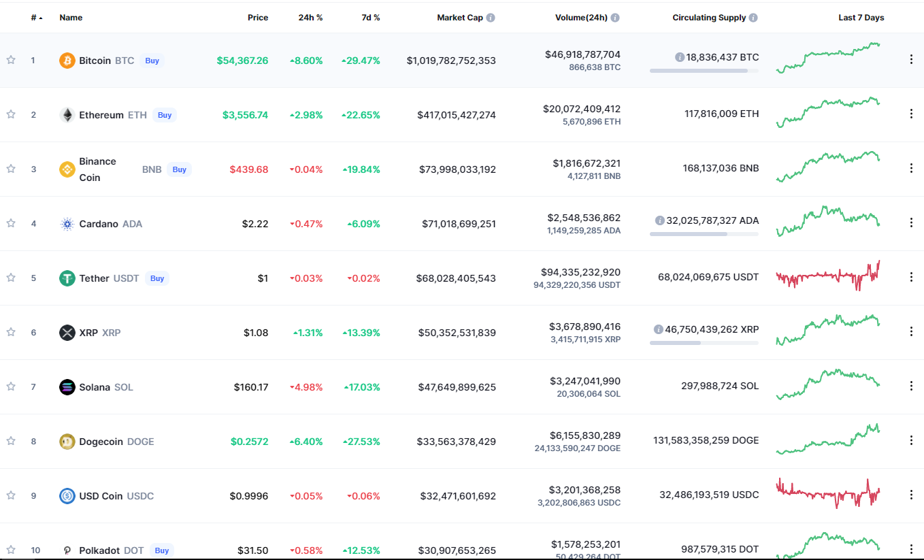Click Ethereum market cap $417,015,427,274
The width and height of the screenshot is (924, 560).
click(457, 115)
